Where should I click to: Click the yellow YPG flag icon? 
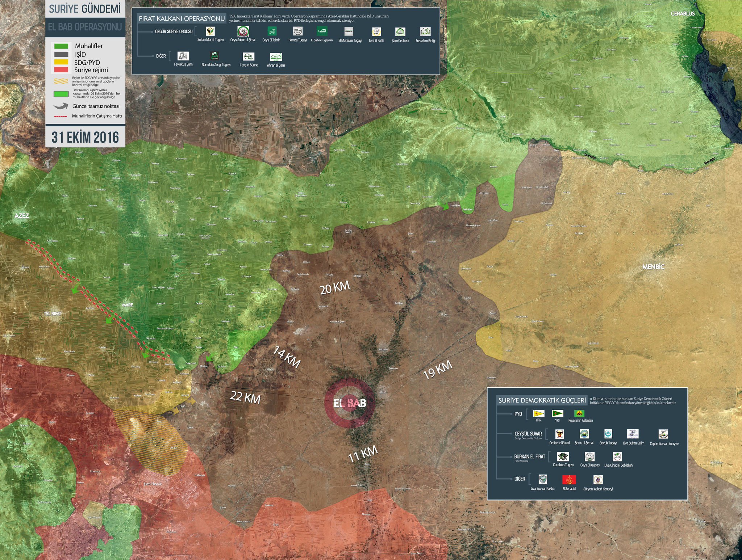point(538,413)
